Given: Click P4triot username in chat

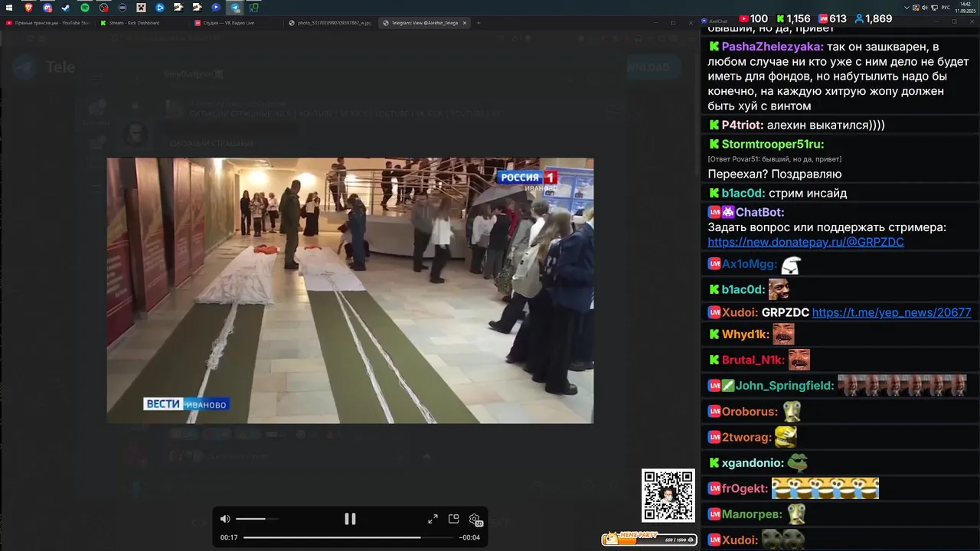Looking at the screenshot, I should coord(742,125).
